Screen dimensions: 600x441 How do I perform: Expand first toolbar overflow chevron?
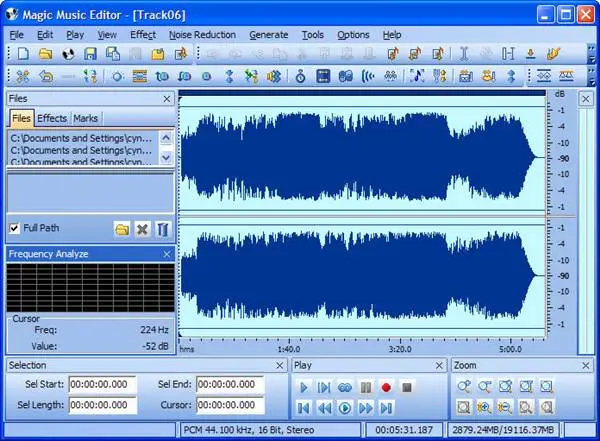point(592,54)
